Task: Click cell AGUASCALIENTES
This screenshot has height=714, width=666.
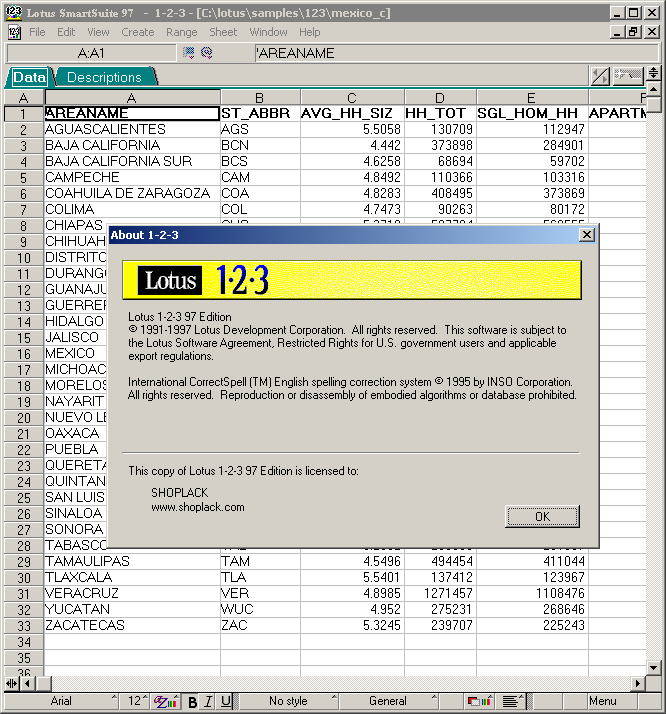Action: [x=132, y=129]
